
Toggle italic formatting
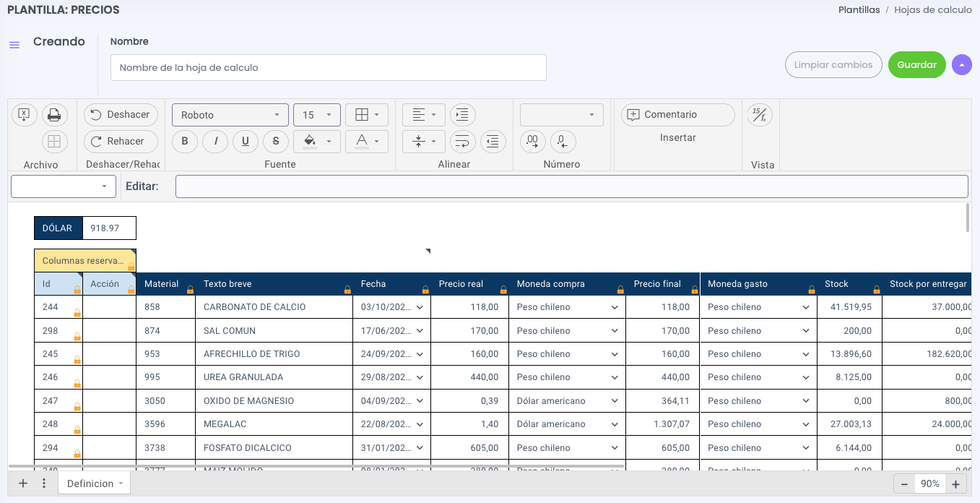coord(215,141)
